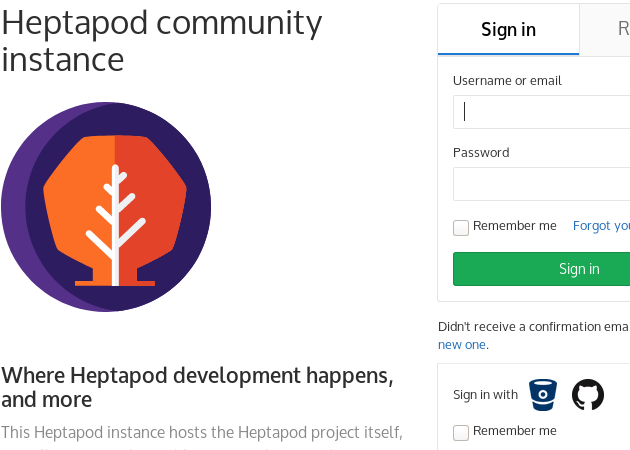Enable Remember me under Sign in with
This screenshot has width=630, height=450.
[461, 433]
